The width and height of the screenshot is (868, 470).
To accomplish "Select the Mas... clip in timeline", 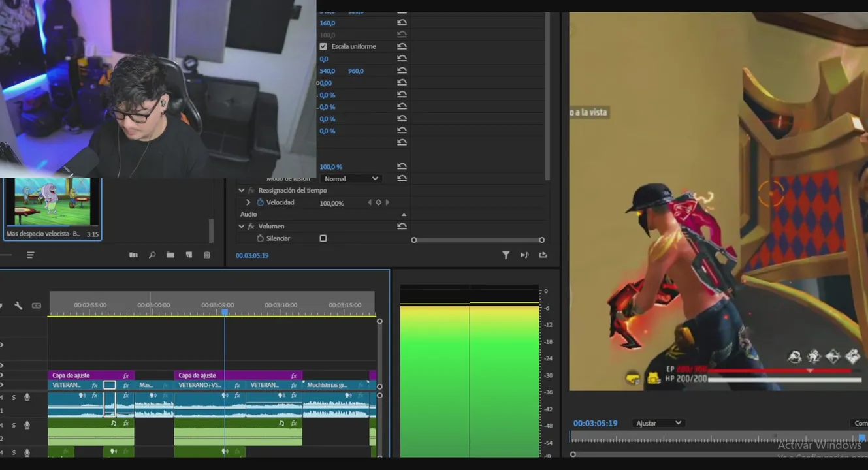I will pyautogui.click(x=153, y=385).
